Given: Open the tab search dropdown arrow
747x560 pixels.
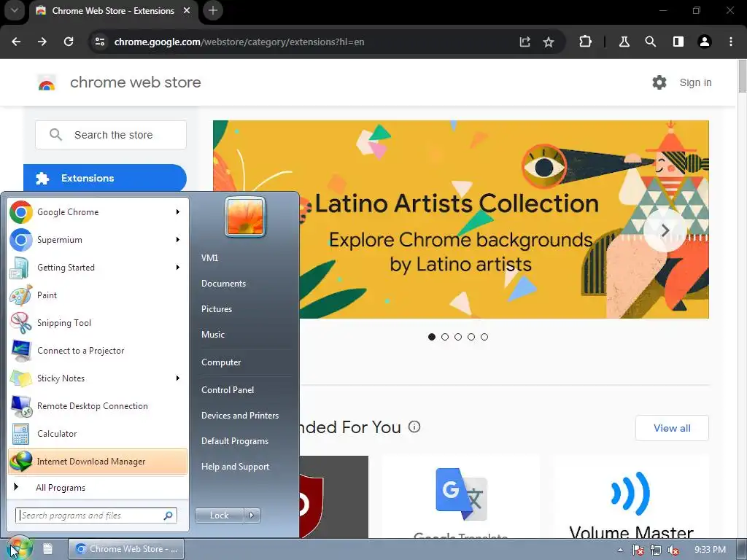Looking at the screenshot, I should (15, 10).
